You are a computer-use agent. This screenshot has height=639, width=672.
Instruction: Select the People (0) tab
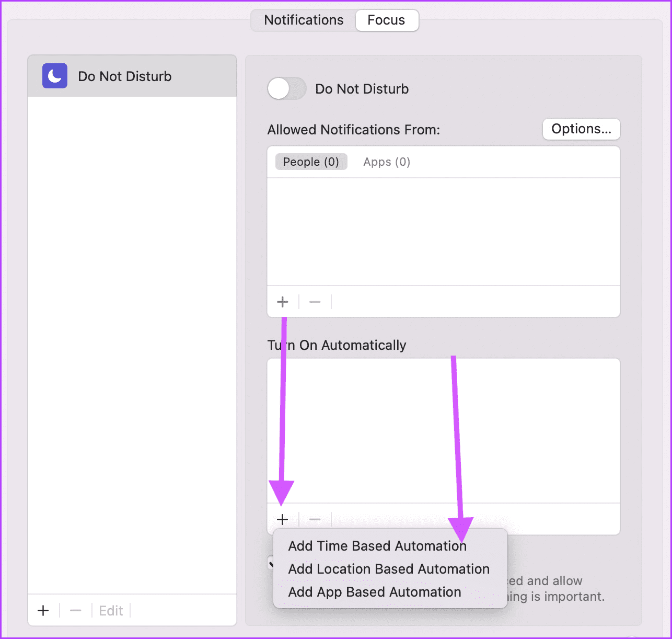point(311,162)
